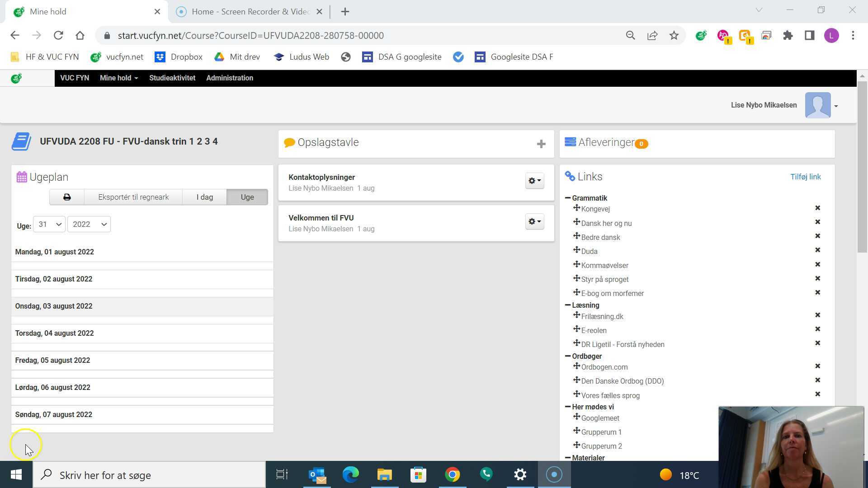Open the gear menu for Kontaktoplysninger post
This screenshot has width=868, height=488.
pos(534,181)
